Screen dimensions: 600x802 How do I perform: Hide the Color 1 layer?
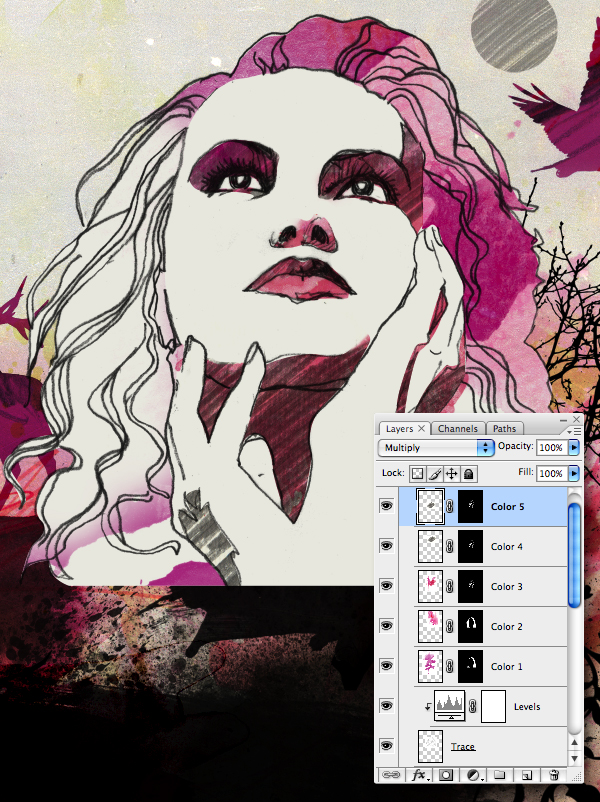tap(387, 665)
